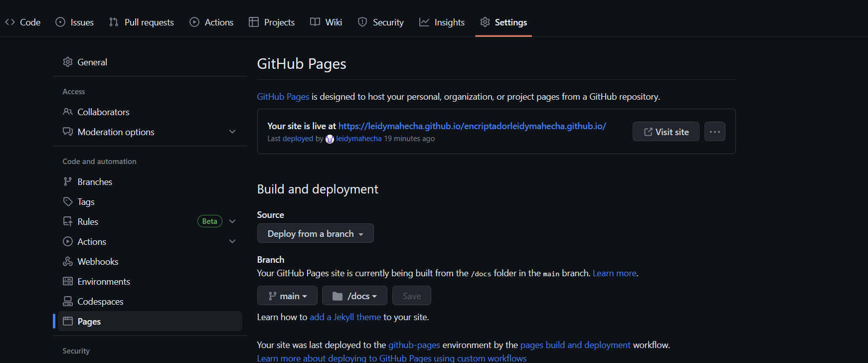The height and width of the screenshot is (363, 868).
Task: Click the Environments server icon
Action: coord(68,281)
